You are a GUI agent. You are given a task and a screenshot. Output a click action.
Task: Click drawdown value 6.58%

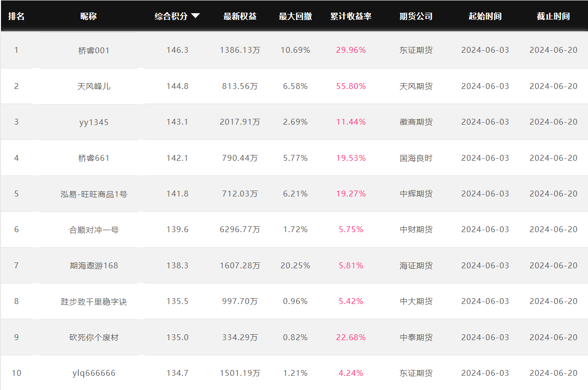(295, 86)
